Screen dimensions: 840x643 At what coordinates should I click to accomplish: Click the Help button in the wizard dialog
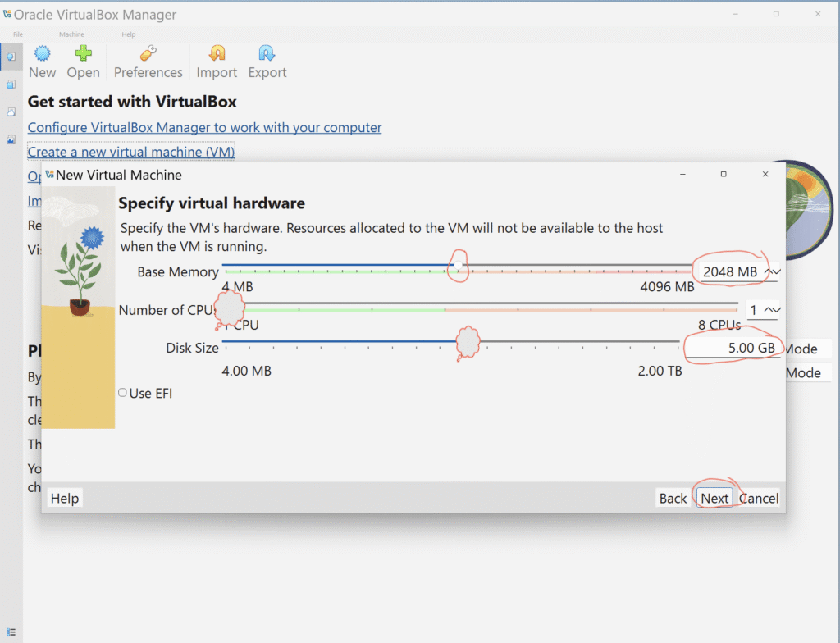pyautogui.click(x=65, y=498)
